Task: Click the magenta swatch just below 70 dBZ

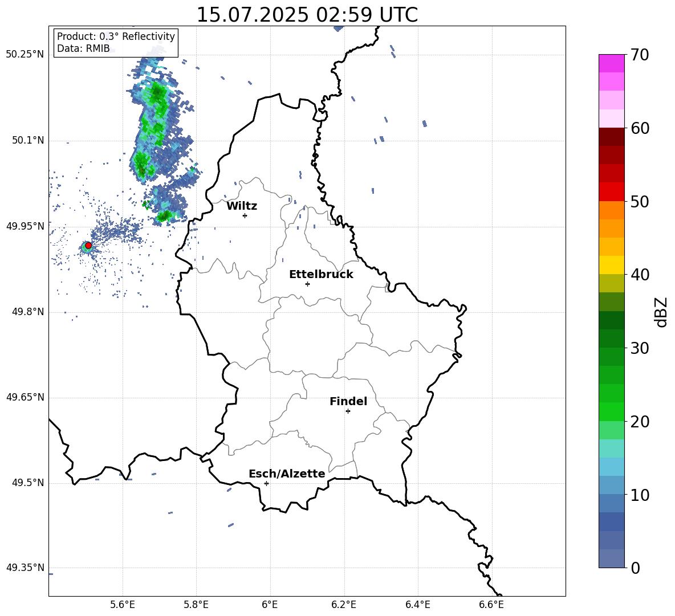Action: point(611,63)
